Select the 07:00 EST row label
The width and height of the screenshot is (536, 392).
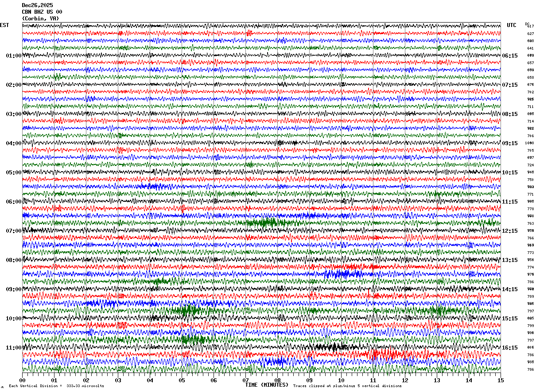click(14, 231)
